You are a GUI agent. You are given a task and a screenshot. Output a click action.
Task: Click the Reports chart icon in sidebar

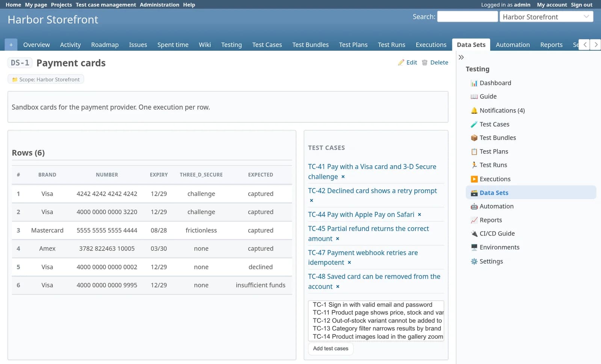pos(474,220)
